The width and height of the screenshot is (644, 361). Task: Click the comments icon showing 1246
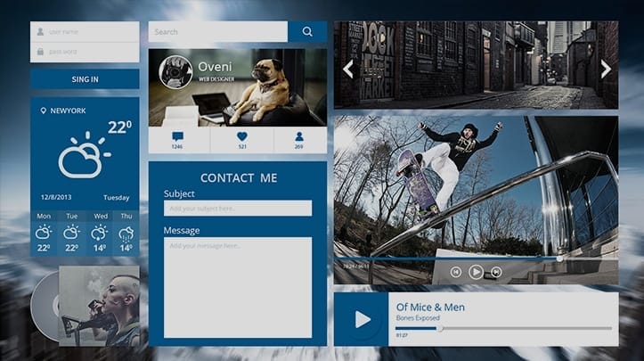[x=177, y=136]
